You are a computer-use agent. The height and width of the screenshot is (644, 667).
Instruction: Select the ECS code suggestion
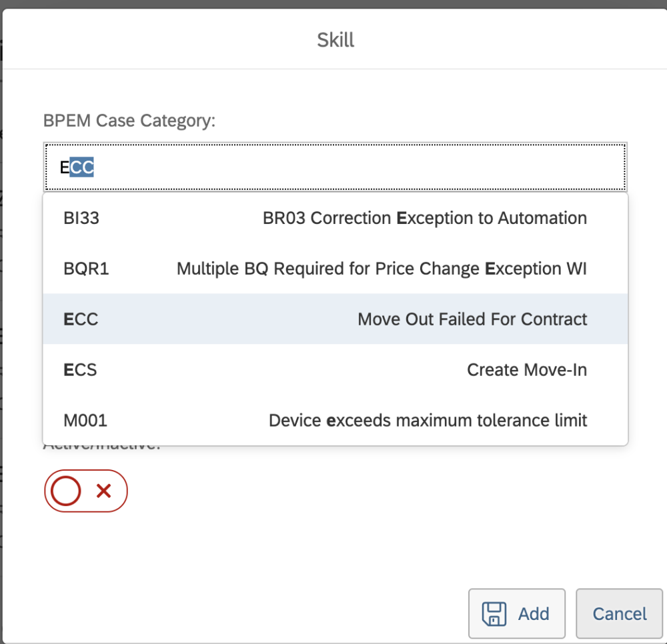pos(80,369)
